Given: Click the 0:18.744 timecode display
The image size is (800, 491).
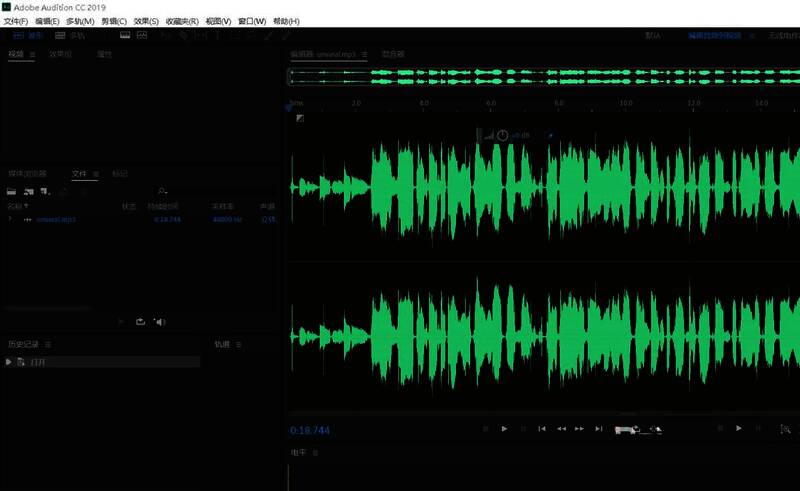Looking at the screenshot, I should (x=310, y=430).
